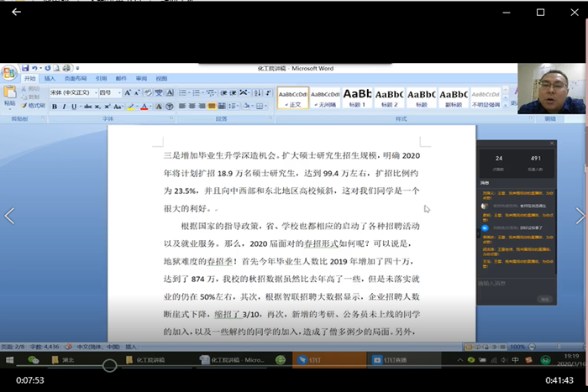Show previous item with left chevron
Viewport: 588px width, 392px height.
(9, 216)
